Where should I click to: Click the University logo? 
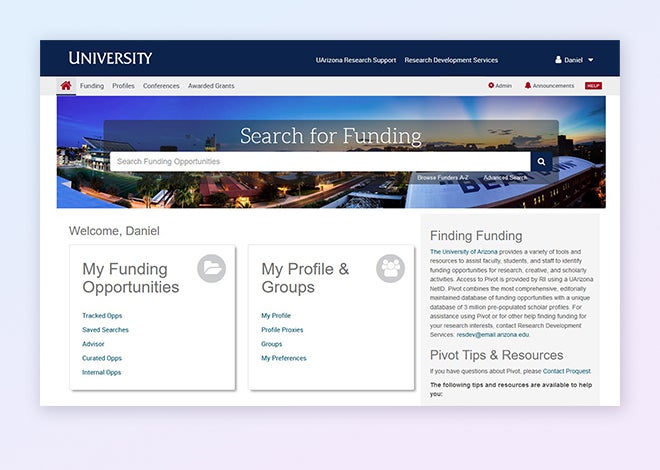110,59
